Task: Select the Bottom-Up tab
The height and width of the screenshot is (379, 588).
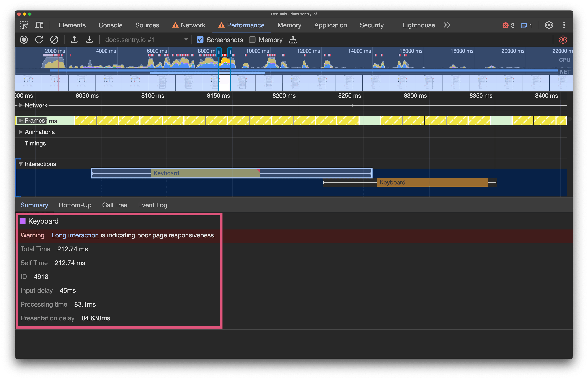Action: 75,205
